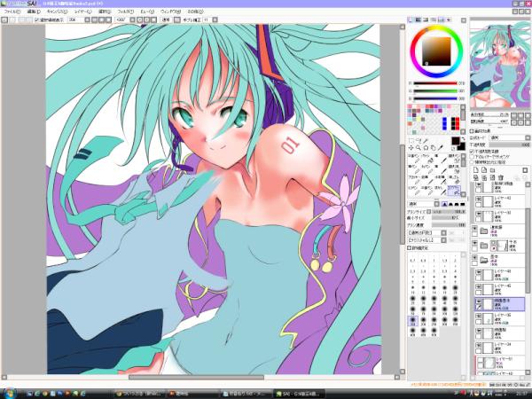Toggle the RGB slider panel icon
The image size is (532, 399).
click(x=419, y=20)
